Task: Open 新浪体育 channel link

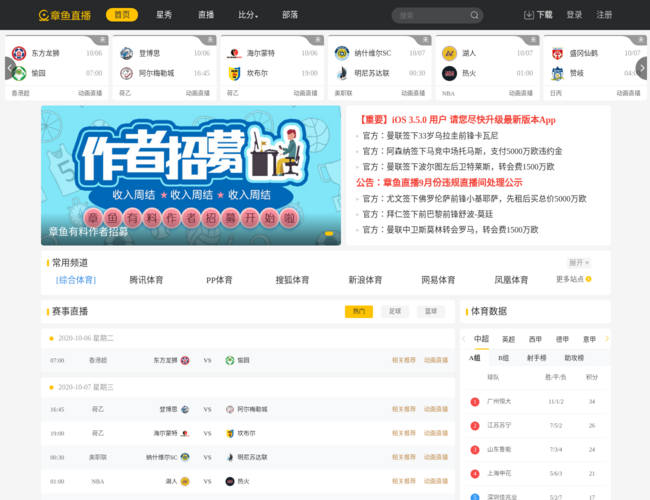Action: (365, 280)
